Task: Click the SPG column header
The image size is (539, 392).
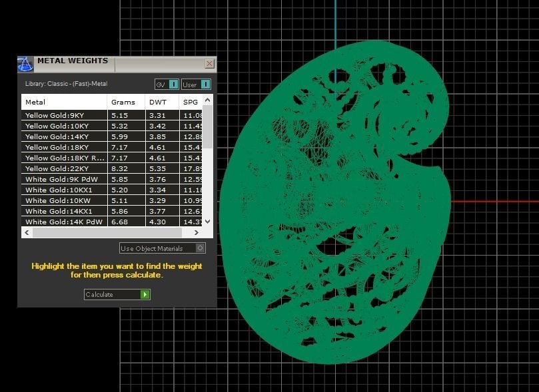Action: (191, 102)
